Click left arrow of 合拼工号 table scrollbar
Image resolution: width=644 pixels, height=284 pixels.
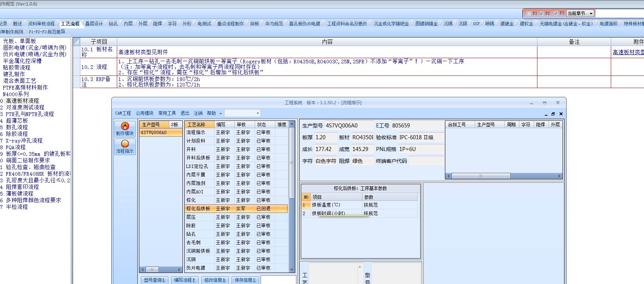click(x=449, y=176)
